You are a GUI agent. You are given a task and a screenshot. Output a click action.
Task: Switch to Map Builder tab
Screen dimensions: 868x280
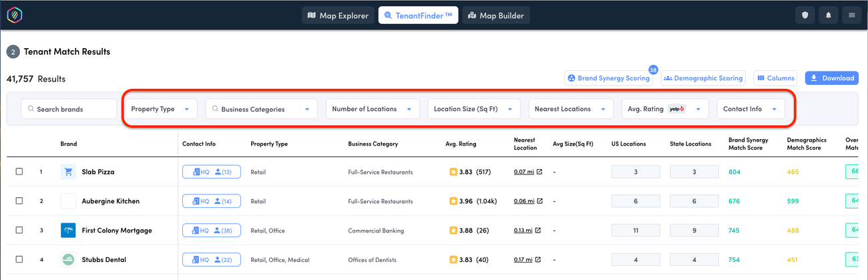[x=496, y=15]
